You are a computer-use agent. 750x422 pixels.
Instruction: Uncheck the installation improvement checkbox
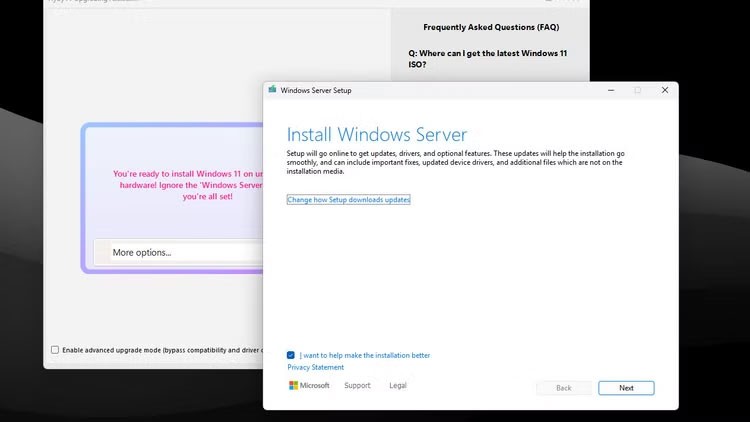click(291, 355)
